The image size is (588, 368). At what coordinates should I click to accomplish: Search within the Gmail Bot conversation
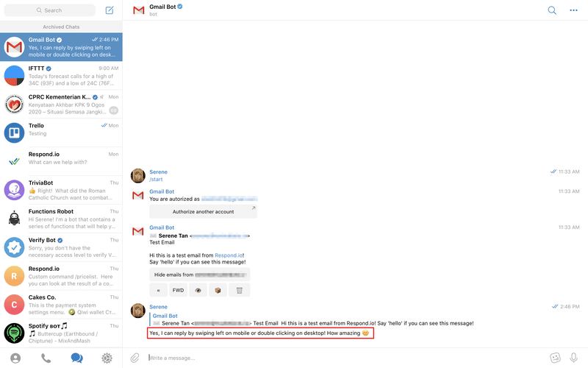(552, 10)
